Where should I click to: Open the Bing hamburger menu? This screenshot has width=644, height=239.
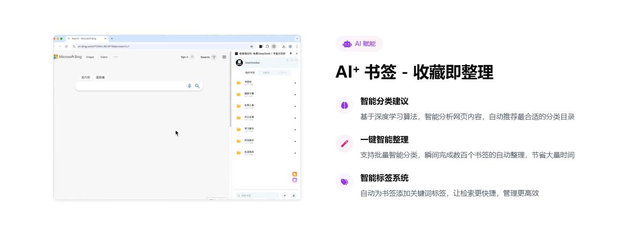[224, 57]
